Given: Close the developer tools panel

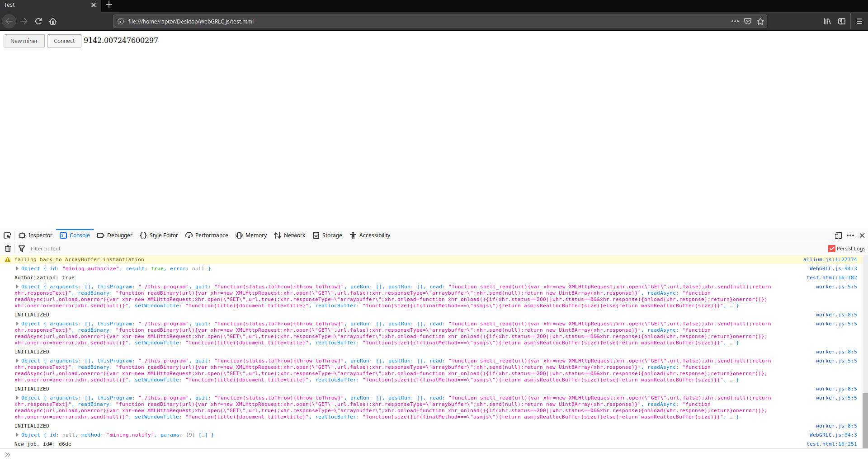Looking at the screenshot, I should 862,235.
